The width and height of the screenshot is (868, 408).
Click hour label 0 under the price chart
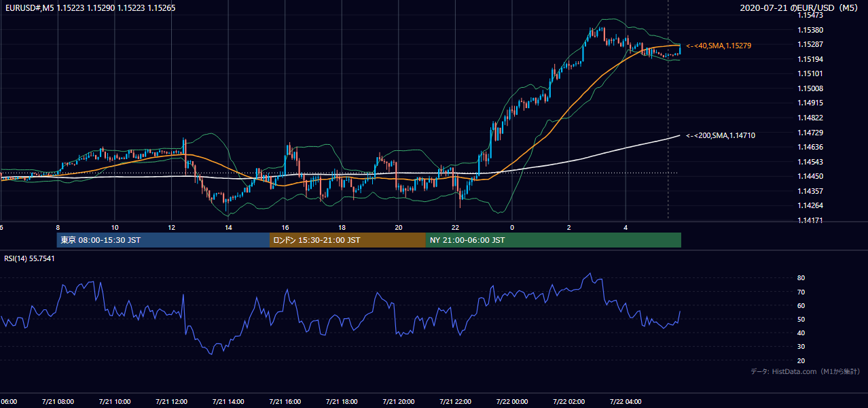pos(512,228)
